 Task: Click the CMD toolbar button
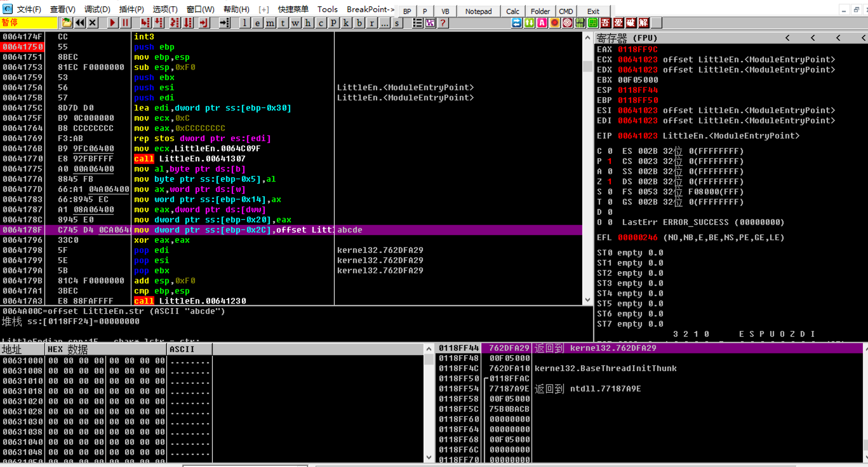(x=566, y=11)
